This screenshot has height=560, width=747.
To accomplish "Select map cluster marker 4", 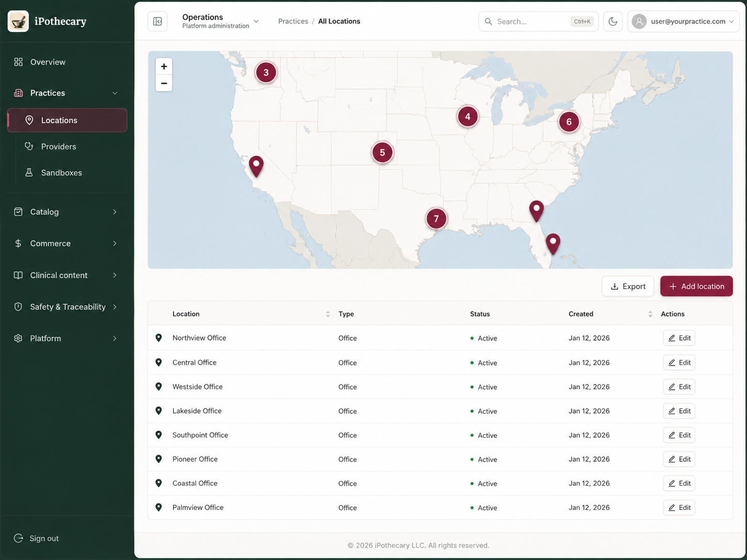I will pyautogui.click(x=468, y=117).
